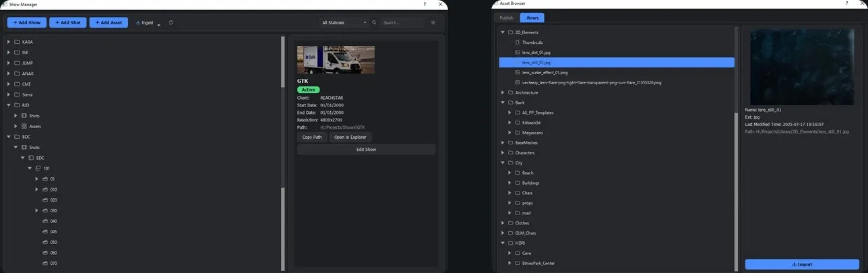Screen dimensions: 868x273
Task: Click the Import button in Asset Browser
Action: [x=802, y=264]
